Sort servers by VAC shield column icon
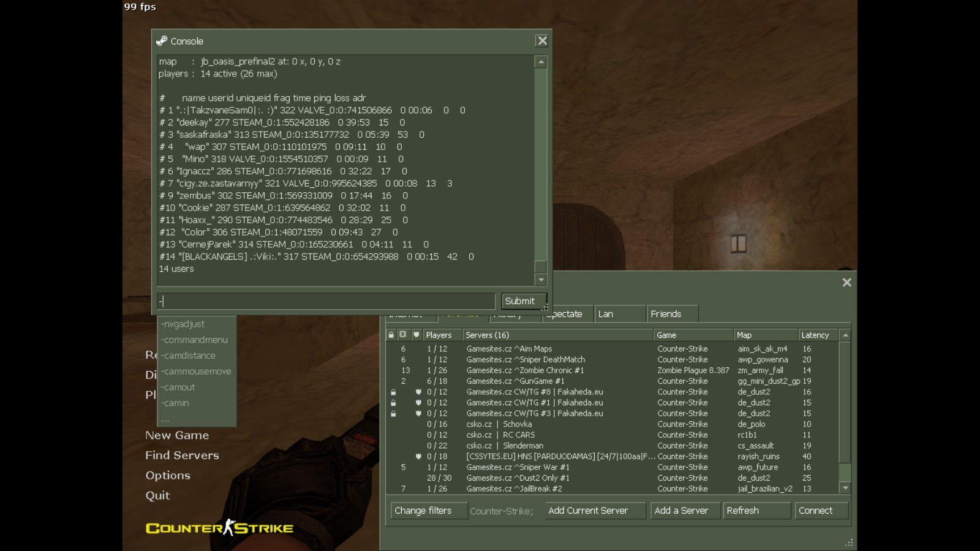980x551 pixels. 417,334
